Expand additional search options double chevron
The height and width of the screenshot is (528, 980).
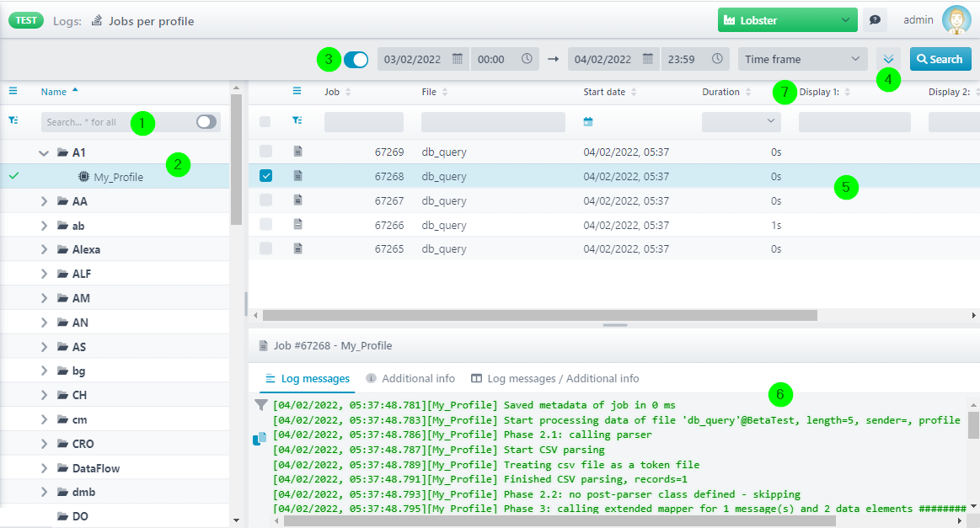888,59
